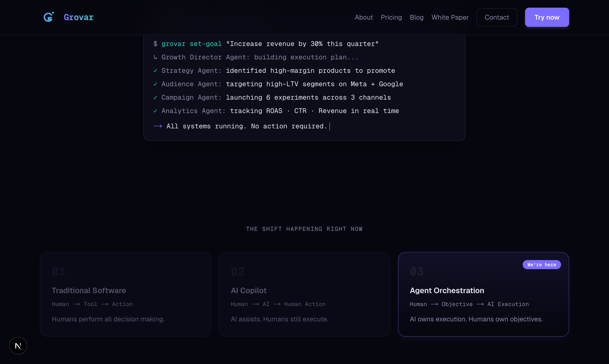Click the 02 card number

[x=237, y=271]
